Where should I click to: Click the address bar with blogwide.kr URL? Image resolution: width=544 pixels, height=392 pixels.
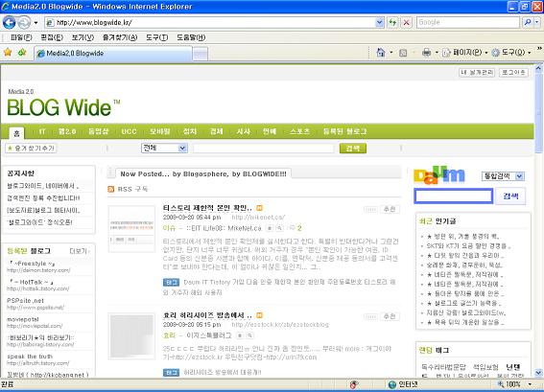[210, 23]
